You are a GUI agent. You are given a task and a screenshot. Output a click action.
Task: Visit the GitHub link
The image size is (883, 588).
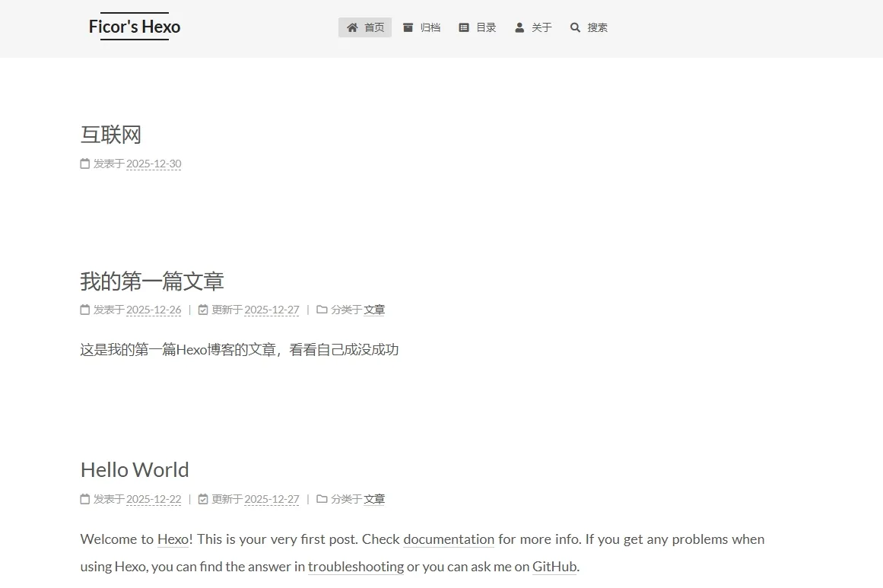click(554, 567)
